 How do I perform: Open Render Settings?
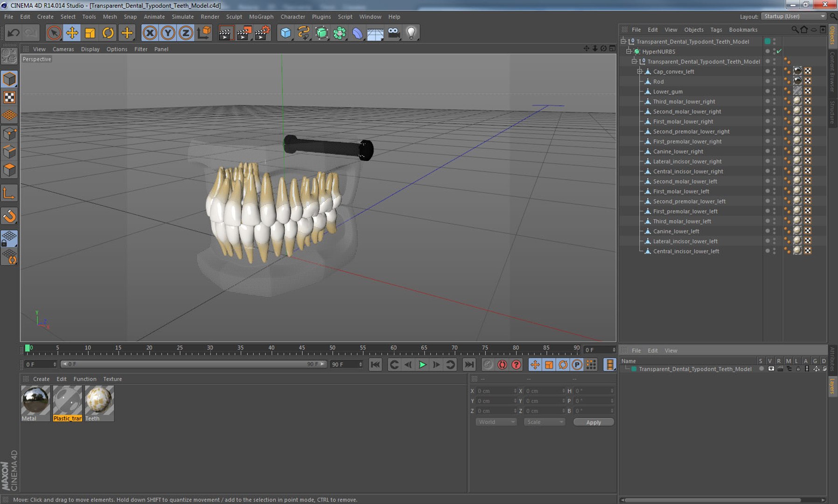click(x=262, y=33)
